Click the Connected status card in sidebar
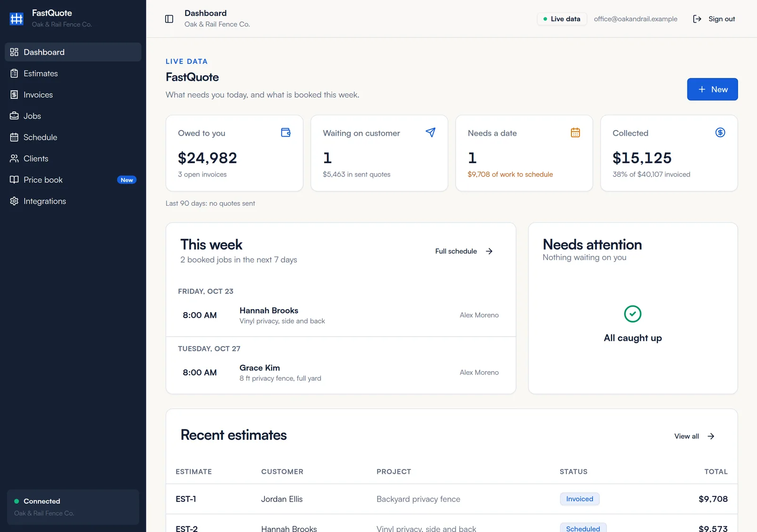The width and height of the screenshot is (757, 532). (x=73, y=507)
